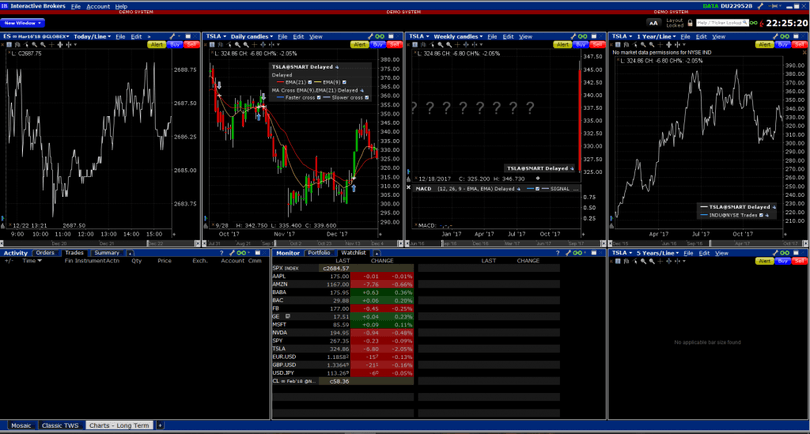Click the red Sell button on TSLA Daily chart
This screenshot has width=810, height=434.
pyautogui.click(x=395, y=44)
